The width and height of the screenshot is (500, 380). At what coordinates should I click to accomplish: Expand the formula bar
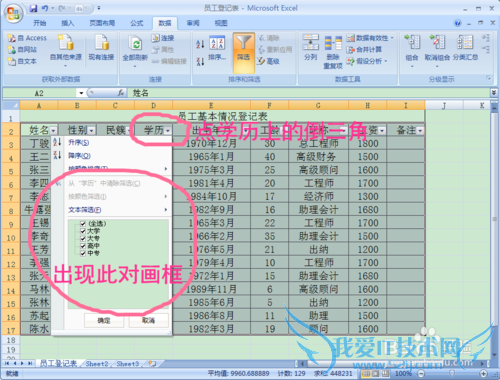click(494, 93)
